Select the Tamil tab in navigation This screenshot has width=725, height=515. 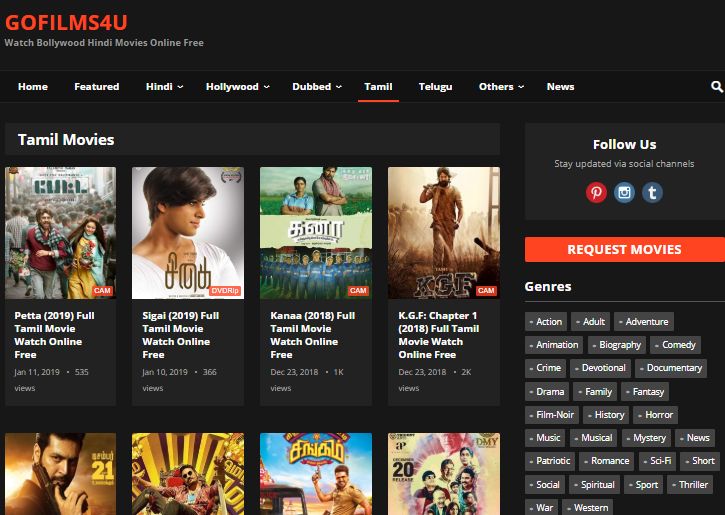pyautogui.click(x=378, y=86)
